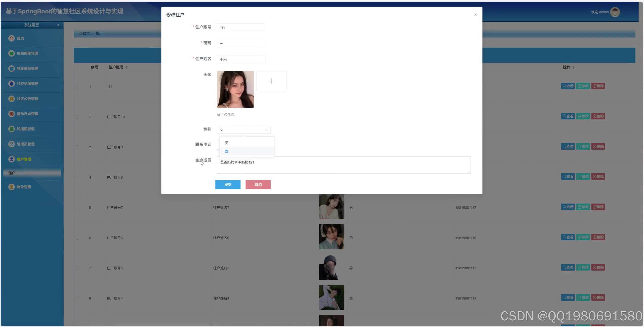Click the home icon in sidebar
The height and width of the screenshot is (327, 644).
pyautogui.click(x=11, y=38)
